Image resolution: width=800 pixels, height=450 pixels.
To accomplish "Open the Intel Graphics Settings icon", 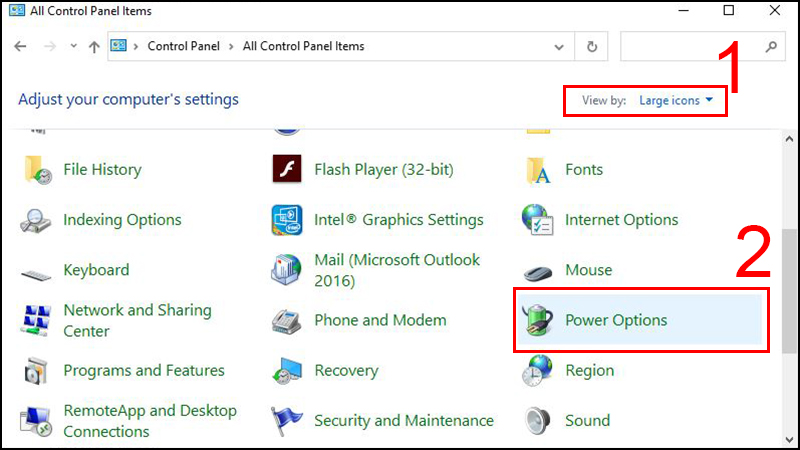I will (287, 220).
